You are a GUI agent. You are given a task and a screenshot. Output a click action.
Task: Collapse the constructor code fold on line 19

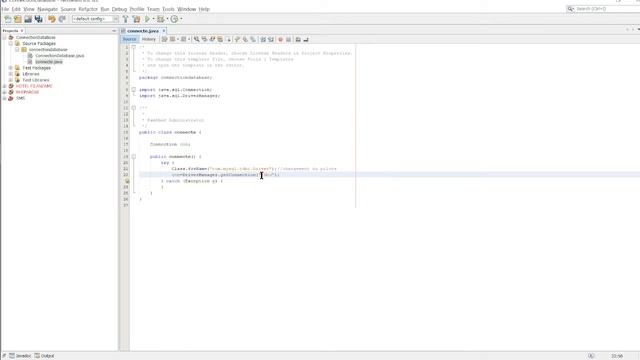(x=133, y=156)
